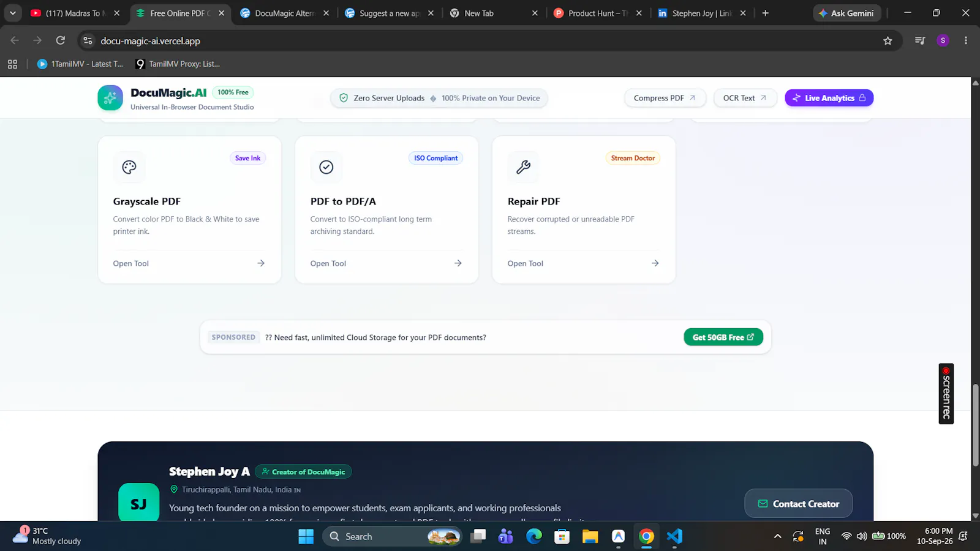This screenshot has width=980, height=551.
Task: Bookmark this page with the star icon
Action: click(888, 40)
